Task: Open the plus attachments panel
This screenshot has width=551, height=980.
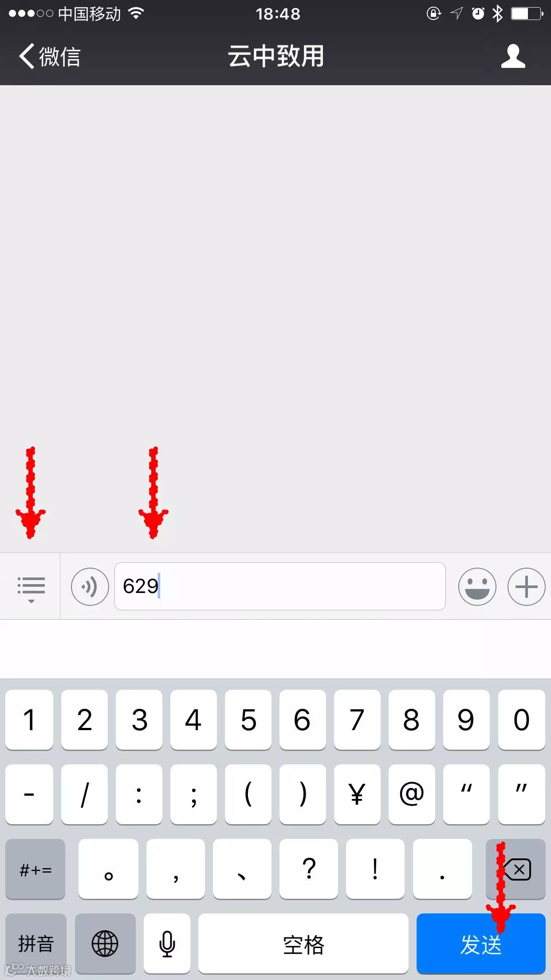Action: click(526, 587)
